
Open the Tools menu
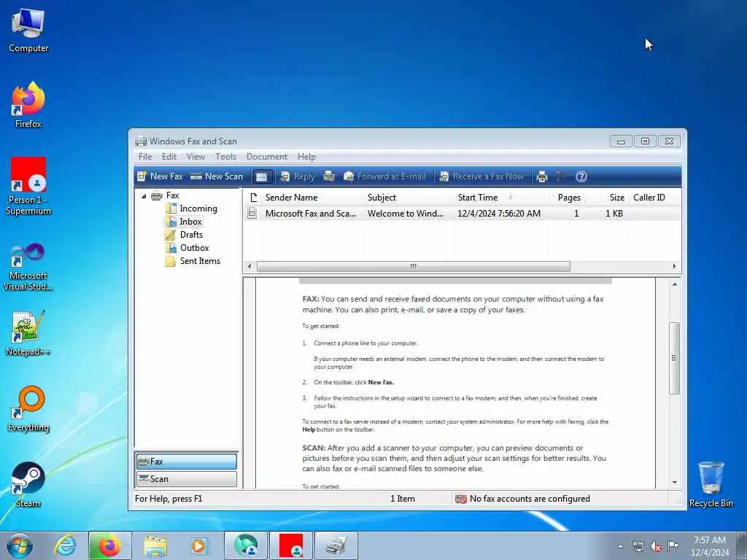coord(225,157)
